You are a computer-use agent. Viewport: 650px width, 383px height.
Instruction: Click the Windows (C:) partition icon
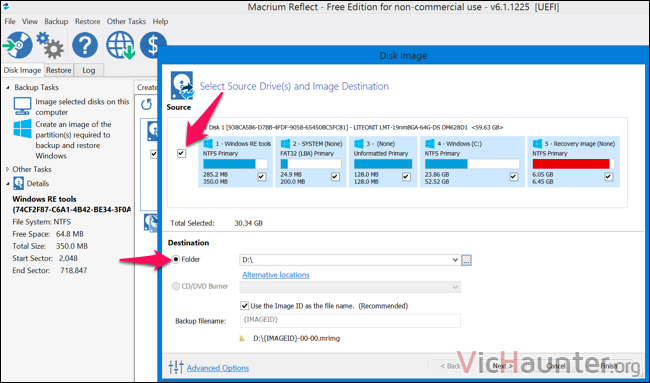429,143
